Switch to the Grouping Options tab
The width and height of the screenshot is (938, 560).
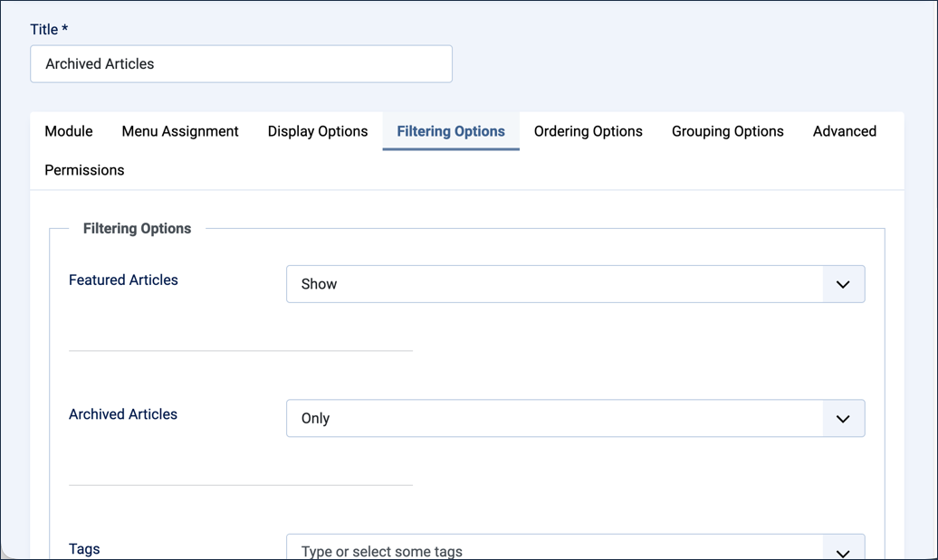click(727, 131)
